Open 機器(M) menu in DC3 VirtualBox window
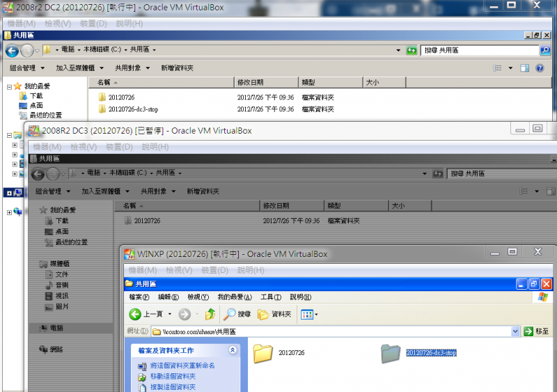 [x=47, y=147]
